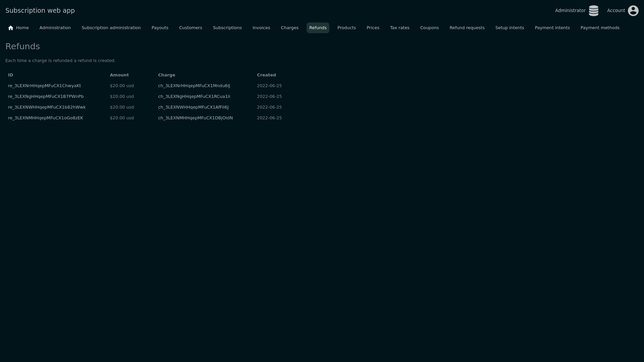Open charge ch_3LEXNWHHqepMFuCX1AfFIi6J
Screen dimensions: 644x362
(x=193, y=107)
